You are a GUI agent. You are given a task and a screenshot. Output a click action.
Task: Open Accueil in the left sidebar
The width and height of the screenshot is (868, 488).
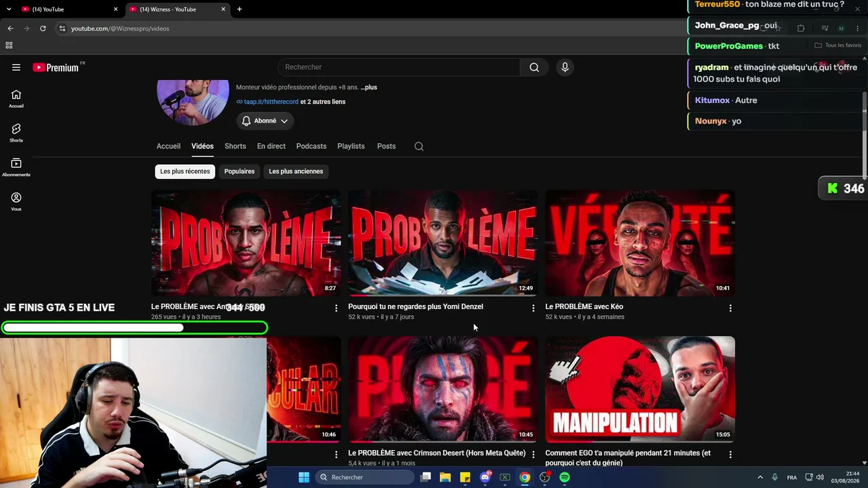[x=16, y=99]
